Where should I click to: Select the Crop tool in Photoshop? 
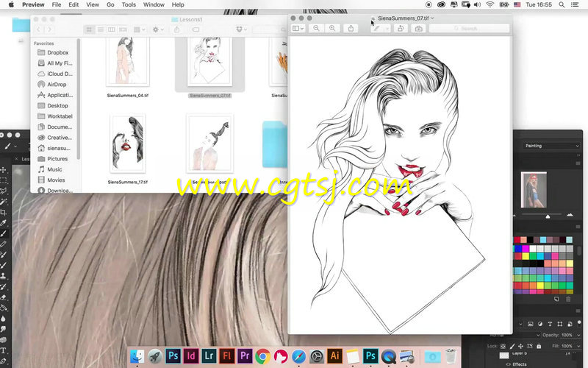4,212
